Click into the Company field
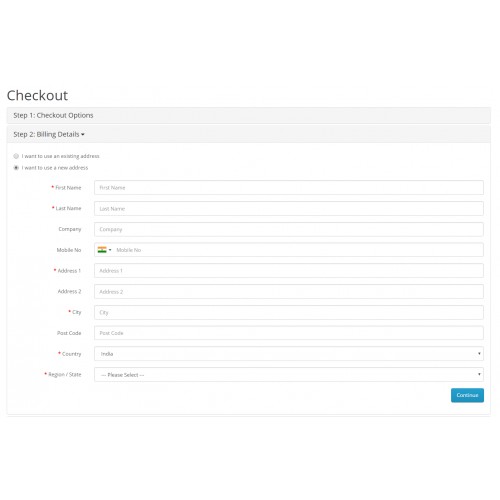This screenshot has height=500, width=500. (289, 229)
